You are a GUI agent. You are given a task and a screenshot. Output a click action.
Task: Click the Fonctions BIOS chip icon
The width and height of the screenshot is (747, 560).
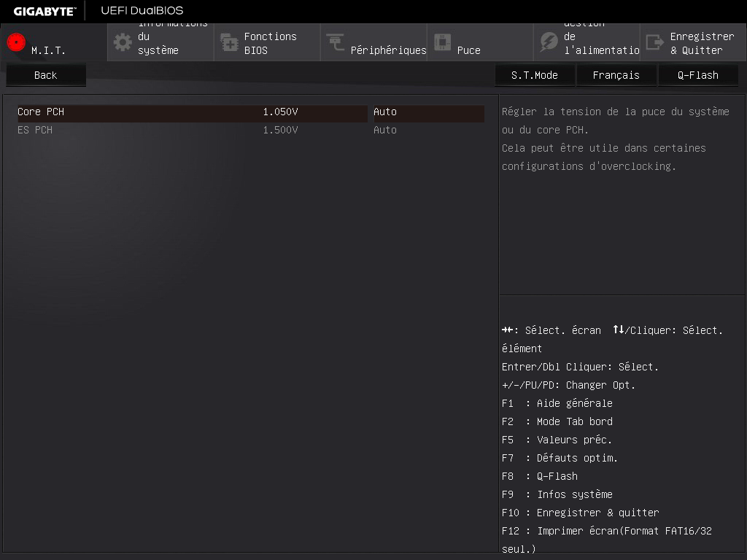click(x=229, y=42)
